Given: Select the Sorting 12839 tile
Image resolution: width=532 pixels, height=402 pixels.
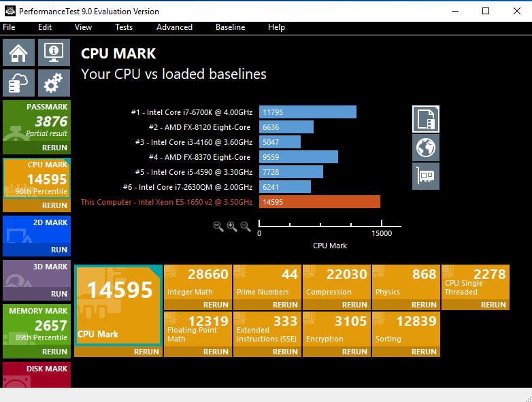Looking at the screenshot, I should coord(406,329).
